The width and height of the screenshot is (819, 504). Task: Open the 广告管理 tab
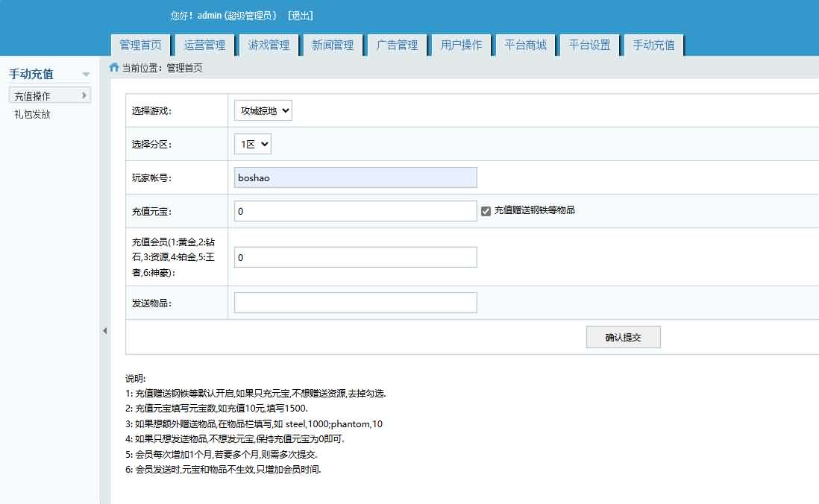pos(397,45)
